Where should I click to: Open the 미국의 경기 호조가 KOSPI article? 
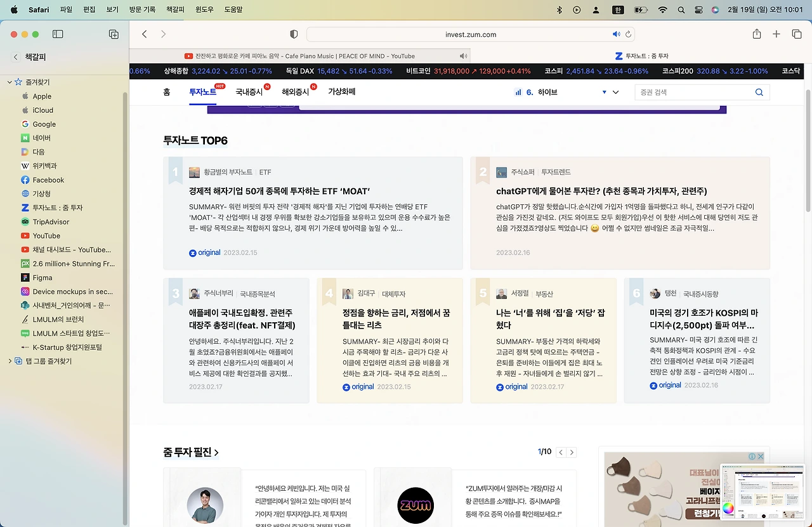(x=704, y=319)
